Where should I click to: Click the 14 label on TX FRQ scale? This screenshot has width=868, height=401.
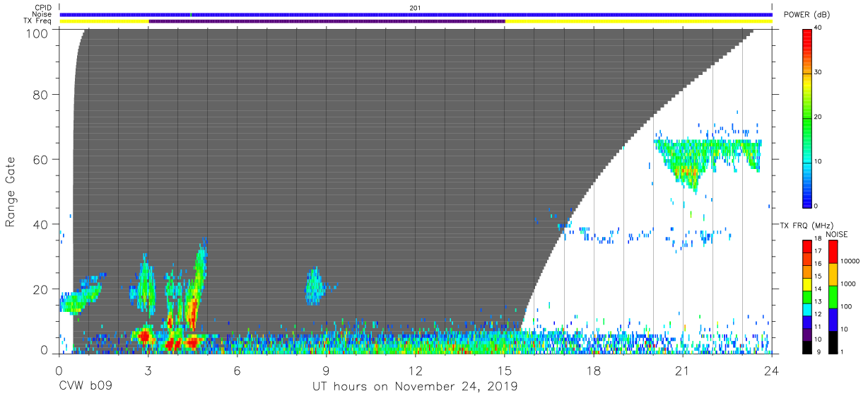818,289
